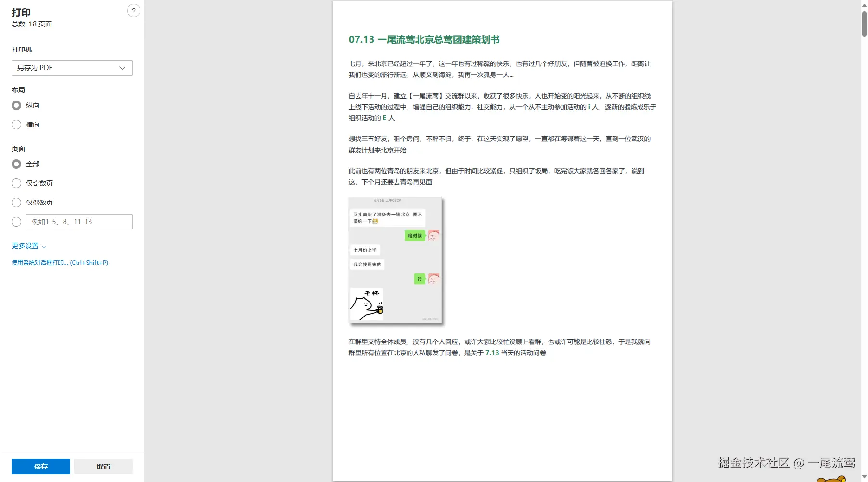
Task: Click the 页面 section label
Action: pyautogui.click(x=18, y=149)
